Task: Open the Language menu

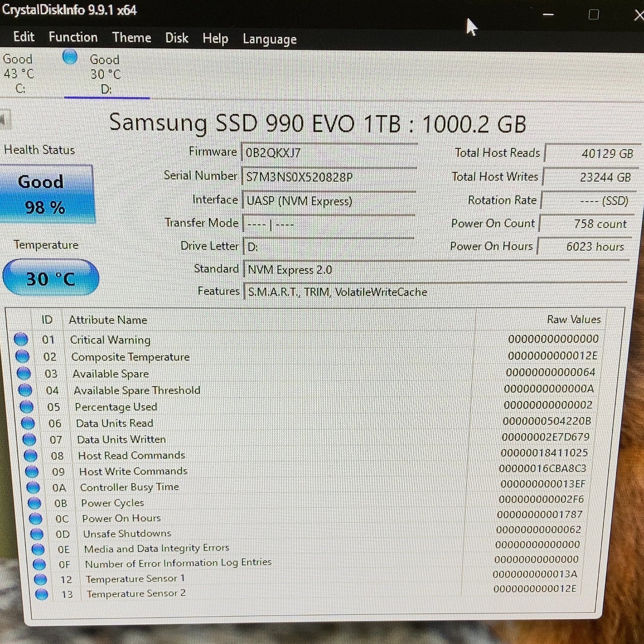Action: (x=270, y=39)
